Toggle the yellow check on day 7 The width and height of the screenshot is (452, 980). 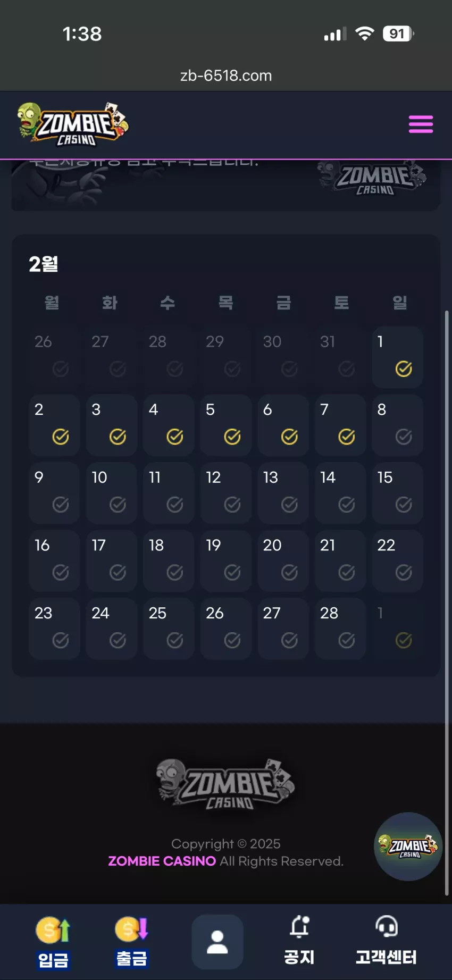347,437
